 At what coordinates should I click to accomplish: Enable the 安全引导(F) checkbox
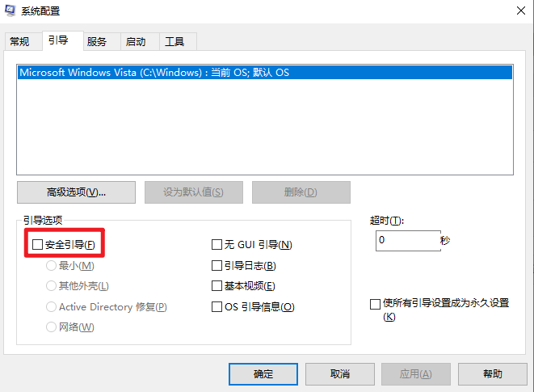(x=37, y=244)
